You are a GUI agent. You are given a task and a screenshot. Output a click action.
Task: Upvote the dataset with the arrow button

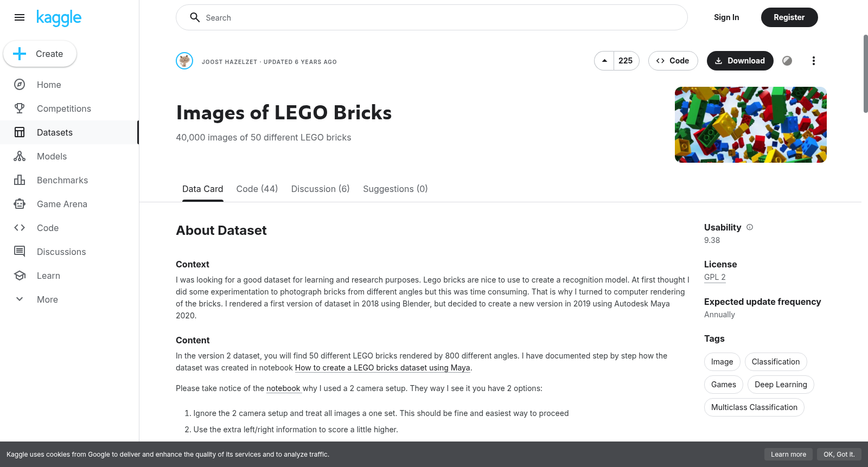pos(604,61)
